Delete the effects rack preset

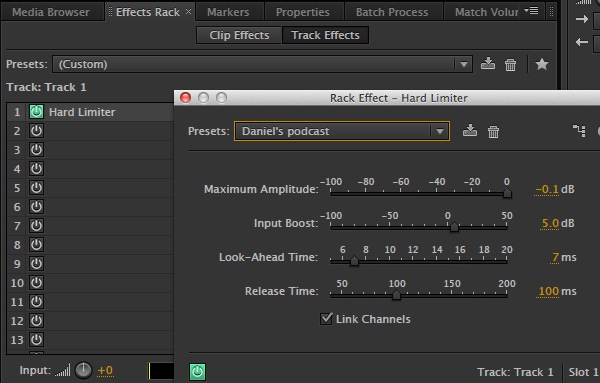(x=510, y=64)
